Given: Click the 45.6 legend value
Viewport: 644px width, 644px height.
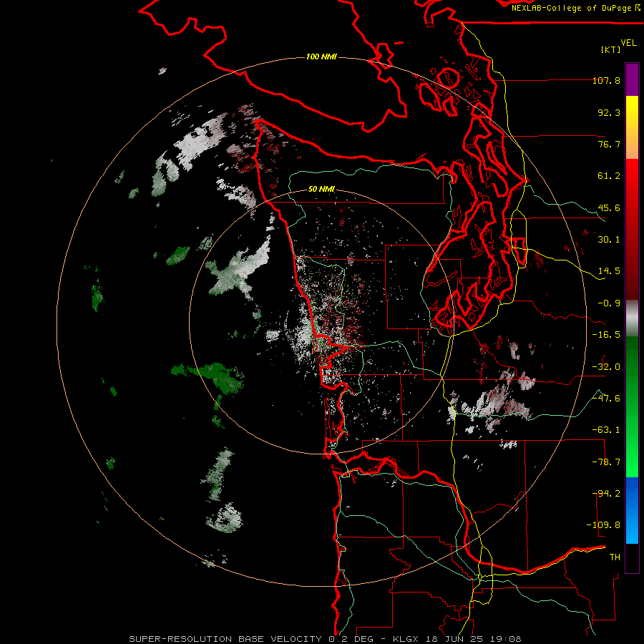Looking at the screenshot, I should tap(609, 208).
